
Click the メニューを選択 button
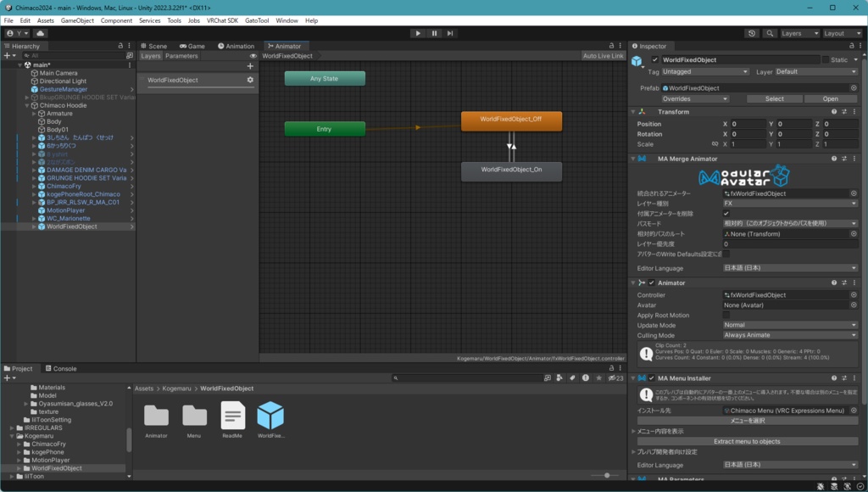(747, 421)
